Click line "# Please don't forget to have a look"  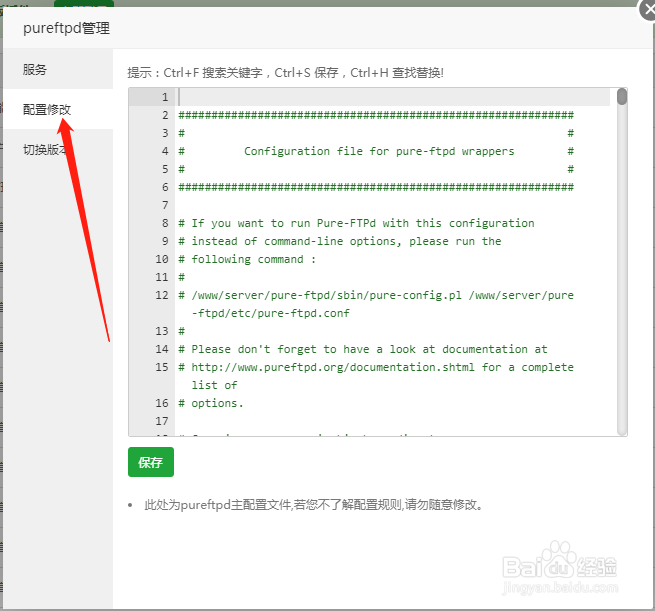coord(363,349)
